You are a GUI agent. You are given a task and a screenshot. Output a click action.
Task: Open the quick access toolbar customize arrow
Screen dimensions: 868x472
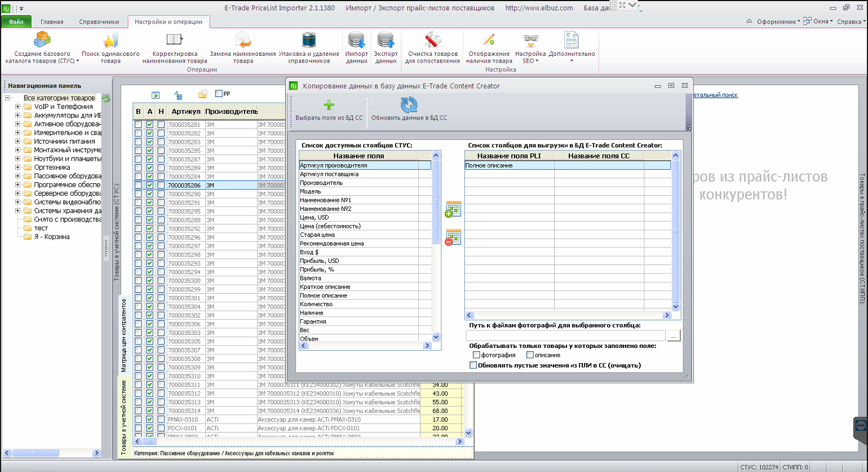point(21,8)
